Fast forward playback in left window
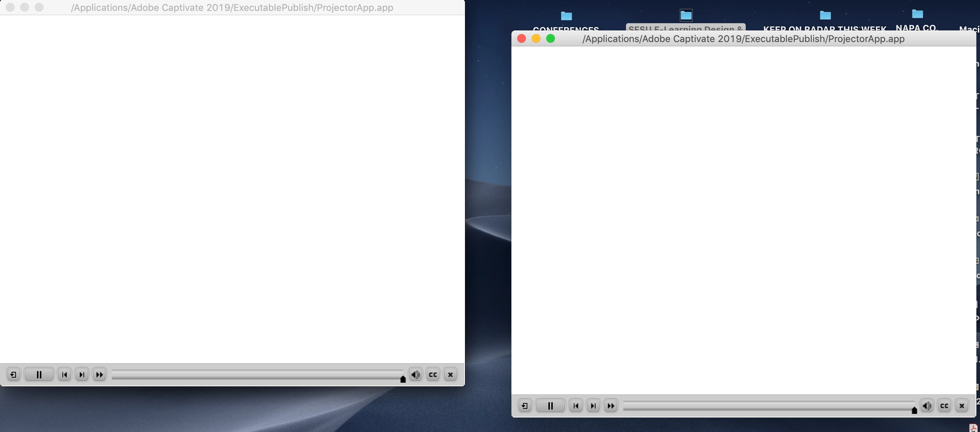 [x=99, y=375]
